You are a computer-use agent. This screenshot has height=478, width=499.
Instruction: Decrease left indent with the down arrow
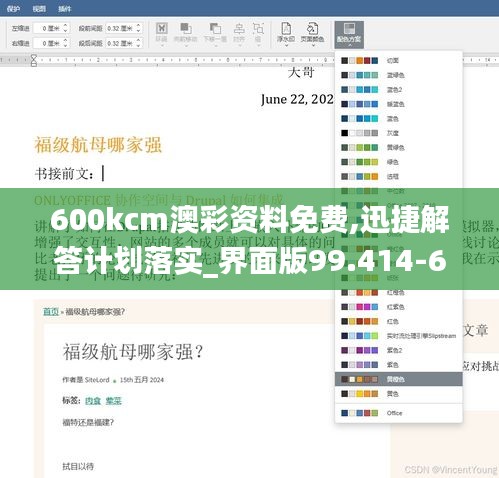click(x=66, y=31)
